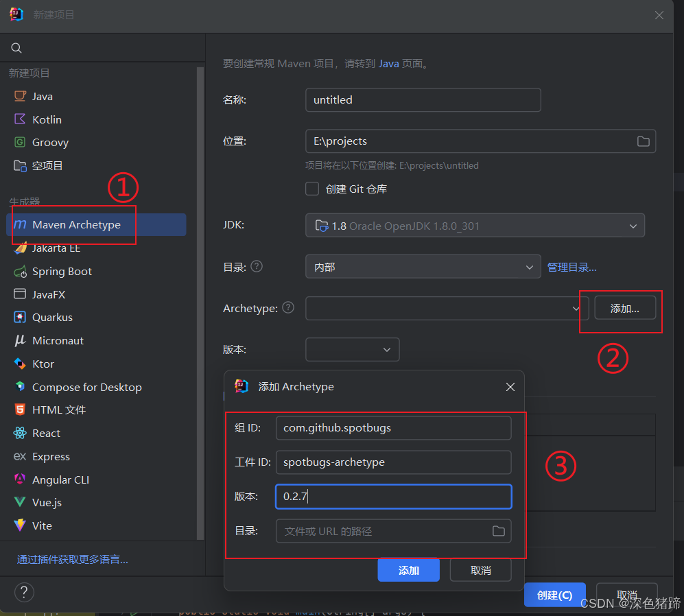Viewport: 684px width, 616px height.
Task: Click the 添加... archetype button
Action: click(625, 309)
